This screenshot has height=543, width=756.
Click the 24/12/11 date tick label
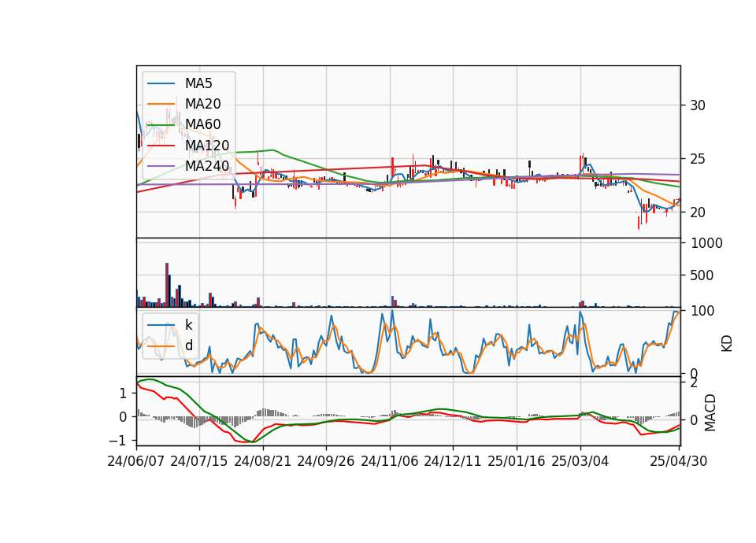coord(453,461)
